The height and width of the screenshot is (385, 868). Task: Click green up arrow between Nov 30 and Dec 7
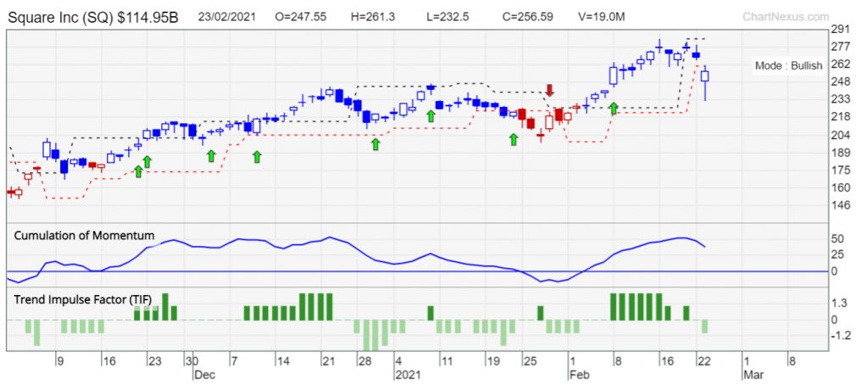pyautogui.click(x=211, y=156)
